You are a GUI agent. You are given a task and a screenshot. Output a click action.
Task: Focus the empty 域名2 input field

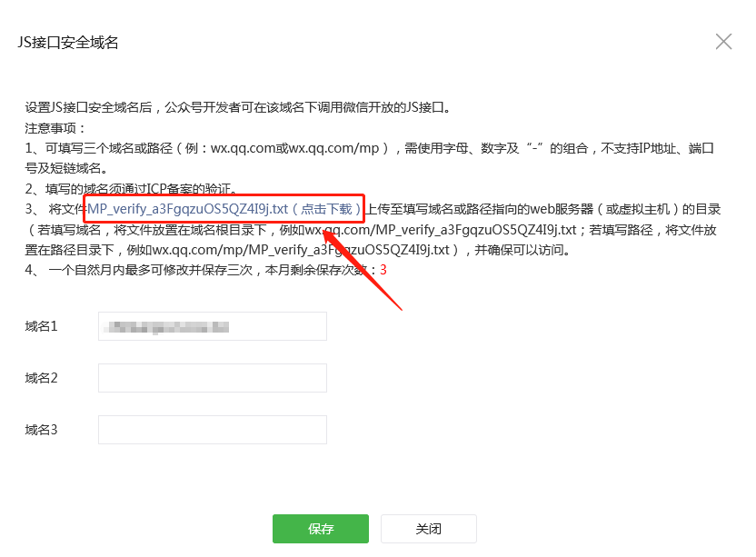[213, 378]
